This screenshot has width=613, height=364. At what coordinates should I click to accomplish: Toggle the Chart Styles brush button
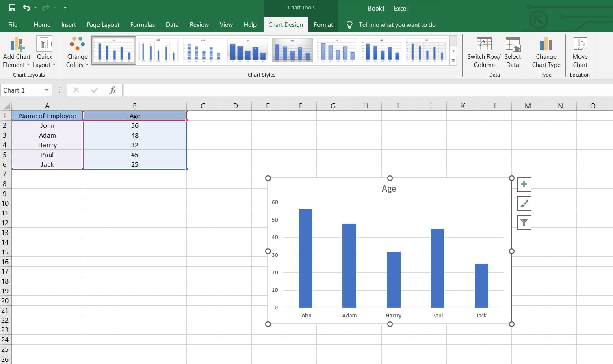524,203
